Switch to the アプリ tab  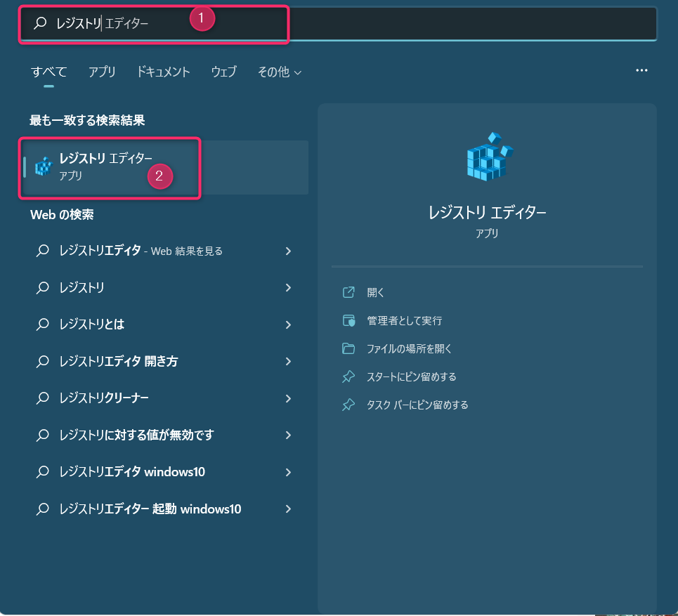coord(102,72)
